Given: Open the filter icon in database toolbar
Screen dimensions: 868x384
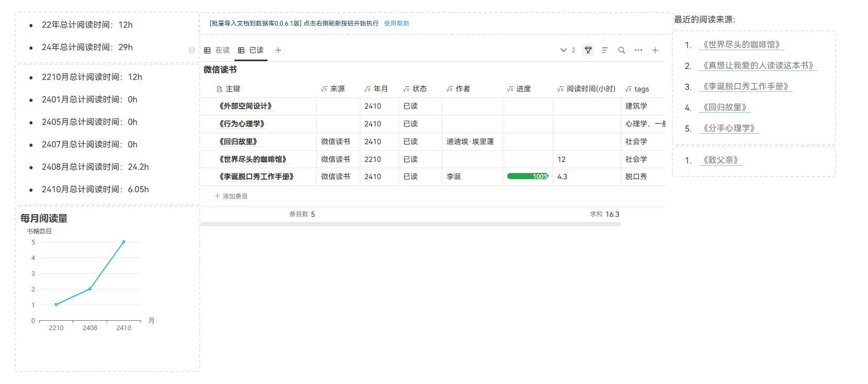Looking at the screenshot, I should (x=588, y=50).
